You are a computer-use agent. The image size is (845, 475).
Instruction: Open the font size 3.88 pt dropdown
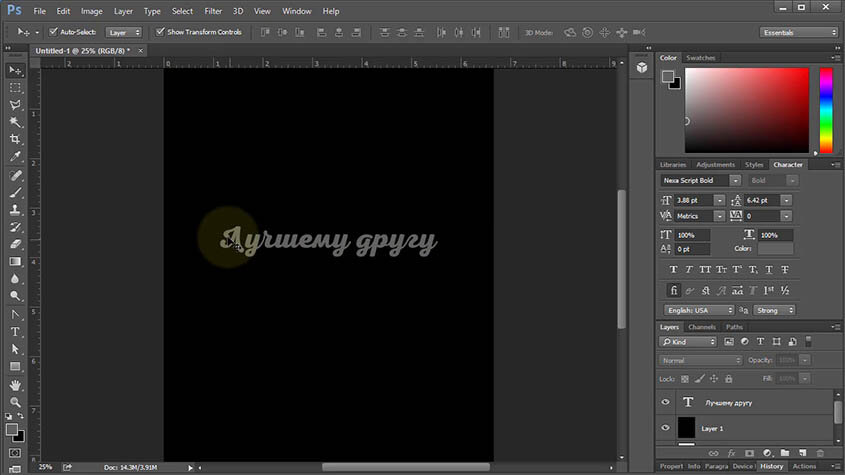[719, 201]
